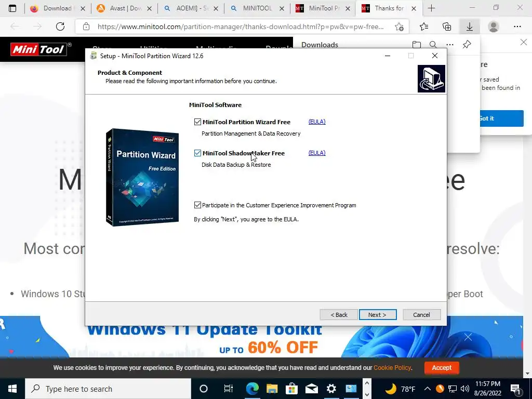Show hidden system tray icons

(428, 389)
